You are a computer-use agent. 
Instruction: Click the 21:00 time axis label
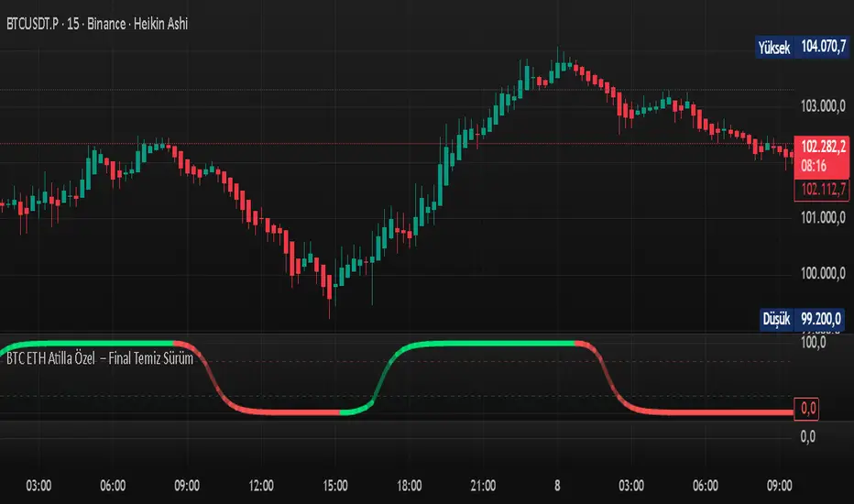[x=483, y=486]
